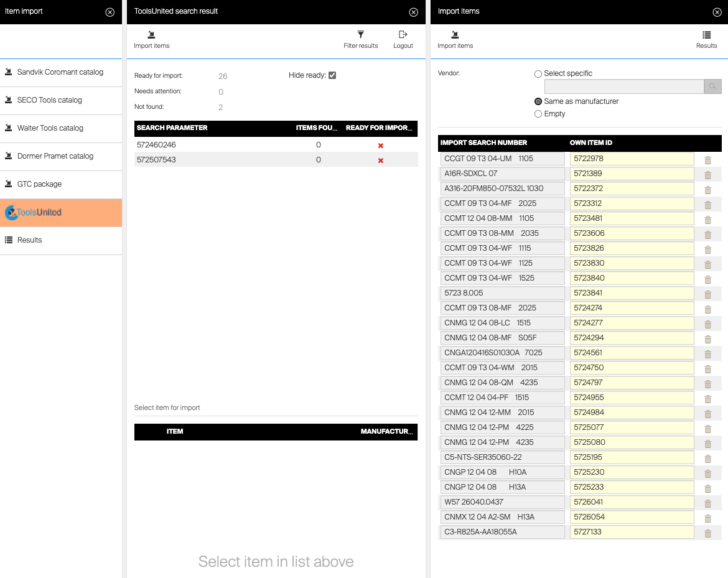Choose the Empty vendor radio button
This screenshot has height=578, width=728.
click(x=538, y=114)
